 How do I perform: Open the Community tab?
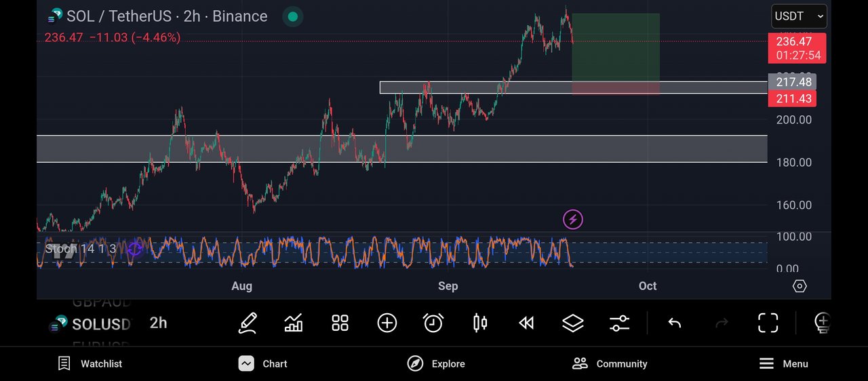pyautogui.click(x=610, y=363)
